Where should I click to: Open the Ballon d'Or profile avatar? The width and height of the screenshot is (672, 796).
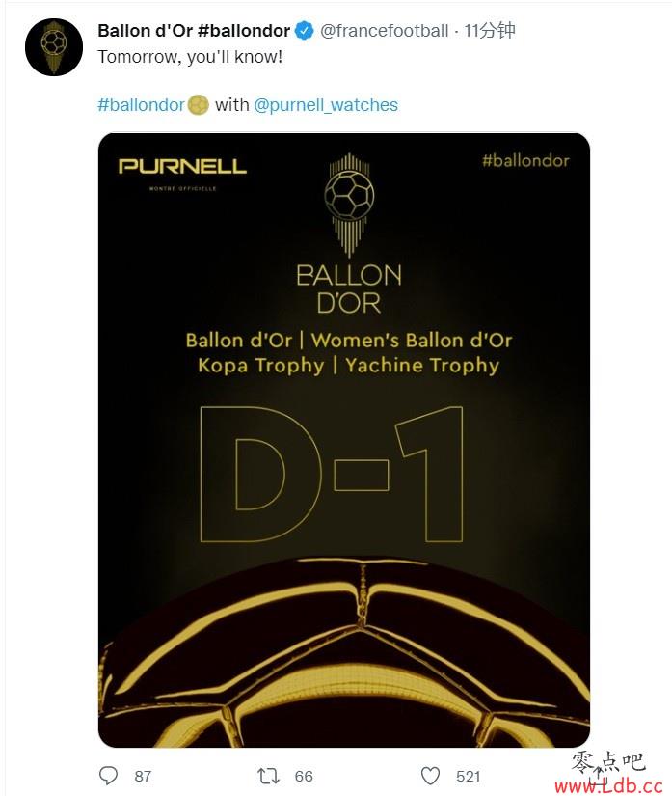coord(54,47)
